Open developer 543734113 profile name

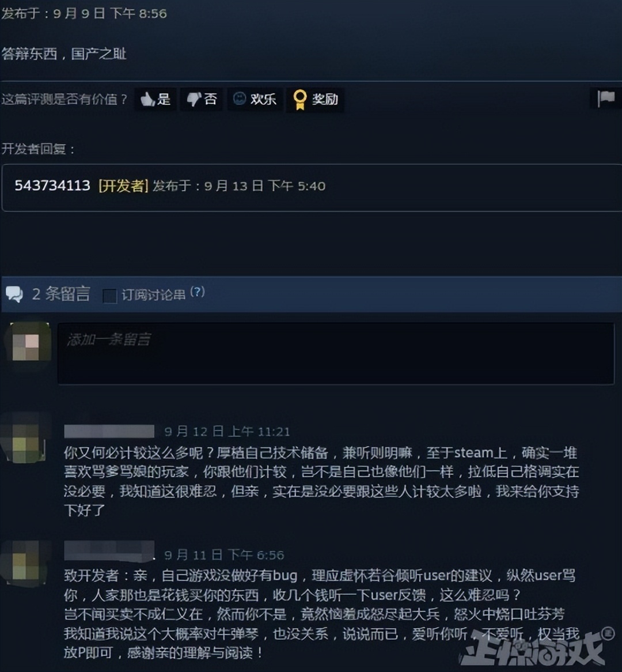click(52, 186)
